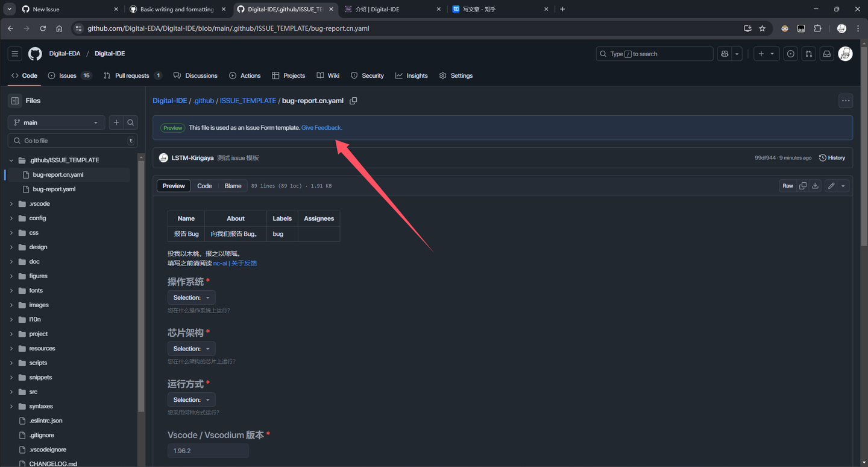This screenshot has width=868, height=467.
Task: Click the Raw button
Action: [787, 185]
